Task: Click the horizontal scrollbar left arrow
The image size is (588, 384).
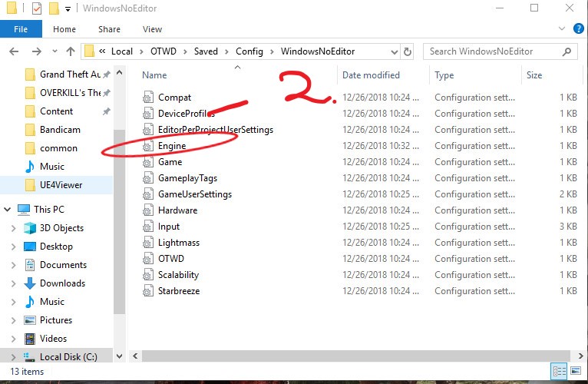Action: [135, 356]
